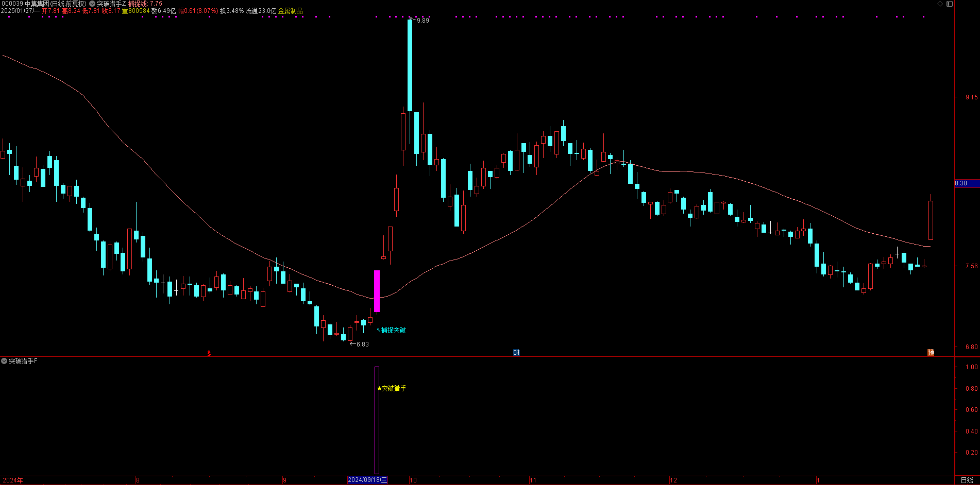Click stock title 000039 中集集团(日线.前复权)
The width and height of the screenshot is (980, 485).
(44, 4)
